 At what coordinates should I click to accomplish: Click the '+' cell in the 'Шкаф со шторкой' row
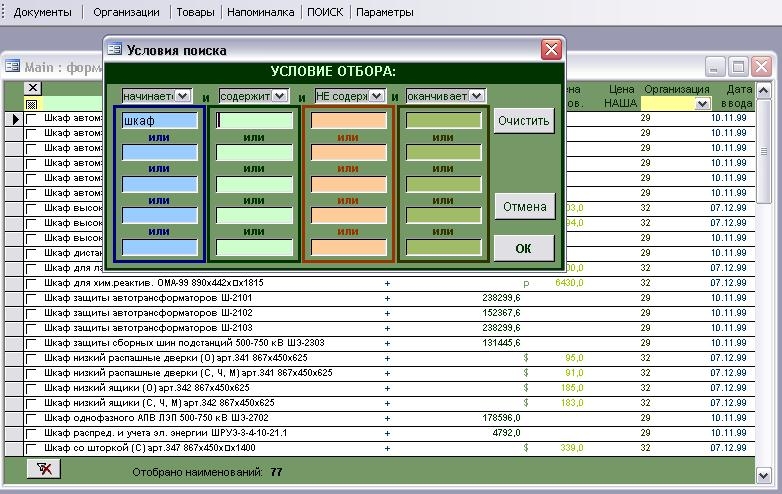click(387, 448)
